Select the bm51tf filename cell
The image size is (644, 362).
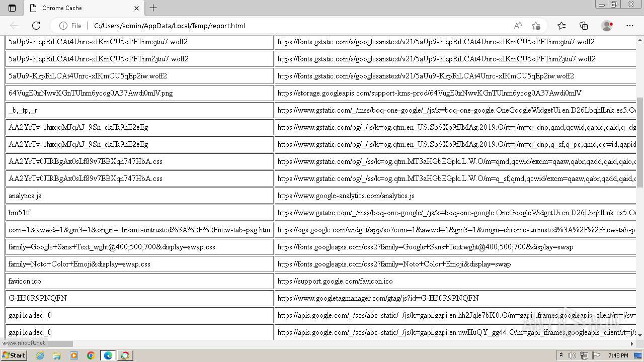pyautogui.click(x=140, y=213)
